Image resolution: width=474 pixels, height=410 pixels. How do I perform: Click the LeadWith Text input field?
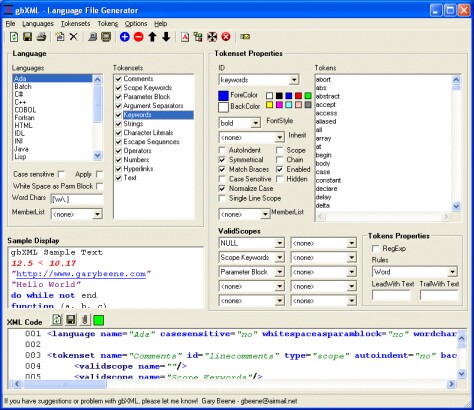[x=391, y=295]
